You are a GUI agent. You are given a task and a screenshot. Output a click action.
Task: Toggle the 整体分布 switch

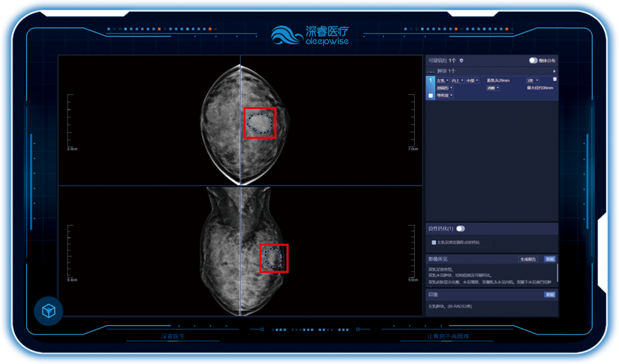click(x=534, y=60)
